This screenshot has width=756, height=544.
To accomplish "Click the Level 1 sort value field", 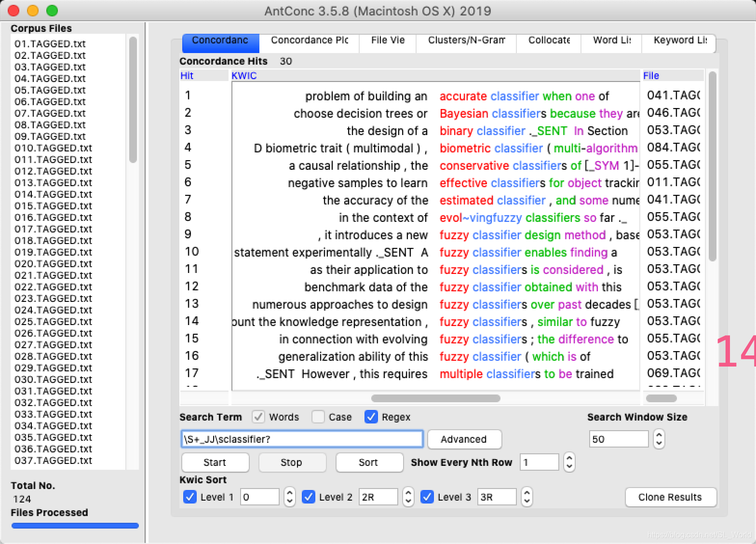I will point(259,497).
